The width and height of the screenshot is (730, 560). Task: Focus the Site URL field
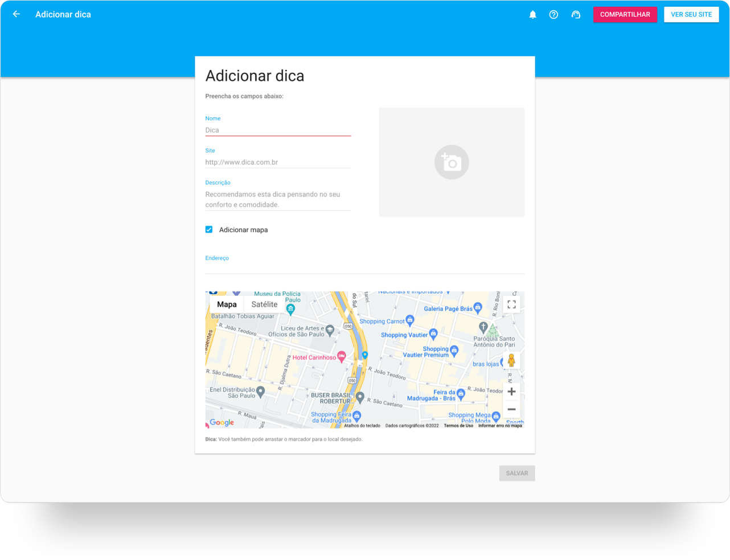click(x=278, y=162)
